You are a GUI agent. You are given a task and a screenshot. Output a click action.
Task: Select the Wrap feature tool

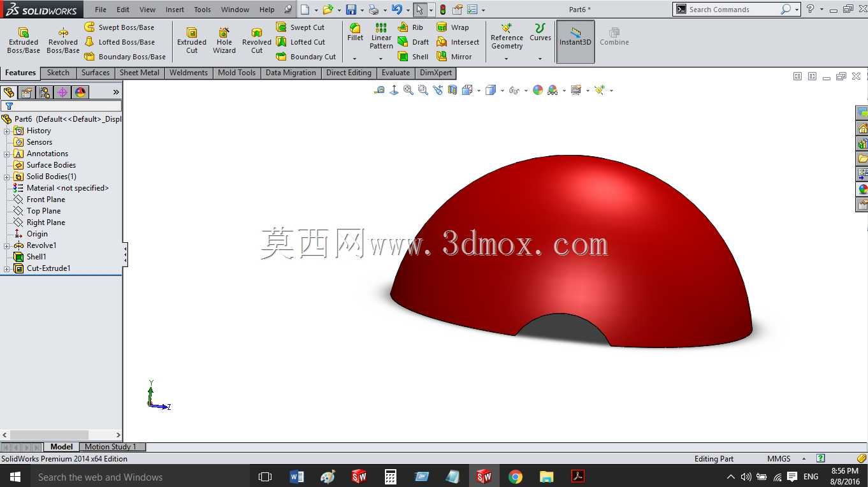[452, 27]
